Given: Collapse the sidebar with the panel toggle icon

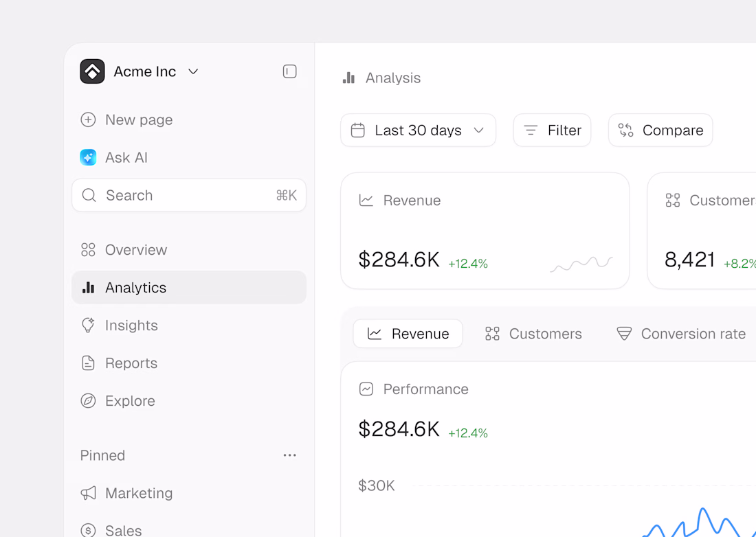Looking at the screenshot, I should [289, 71].
